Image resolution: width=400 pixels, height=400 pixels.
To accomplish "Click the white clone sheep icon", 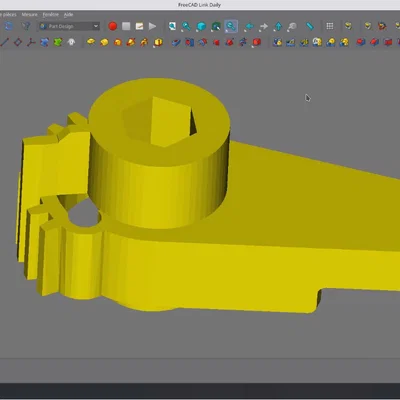I will [71, 42].
